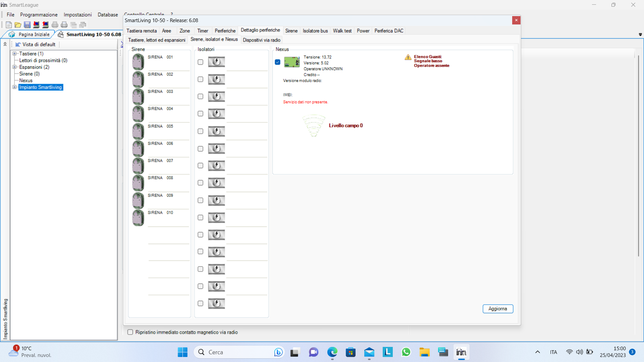
Task: Click the SIRENA 005 siren icon
Action: pyautogui.click(x=138, y=131)
